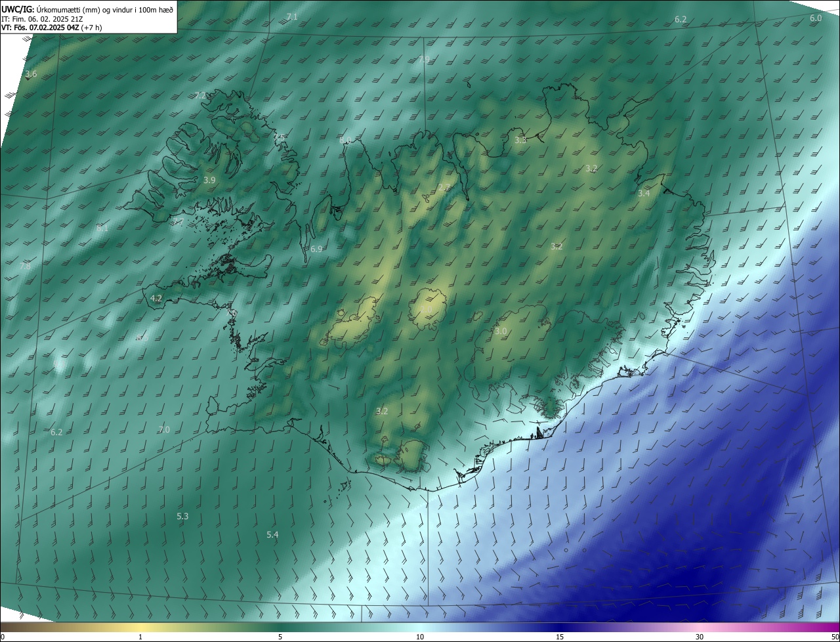Click the 'IT: Fim. 06. 02. 2025 21Z' line
This screenshot has width=840, height=642.
click(x=43, y=18)
